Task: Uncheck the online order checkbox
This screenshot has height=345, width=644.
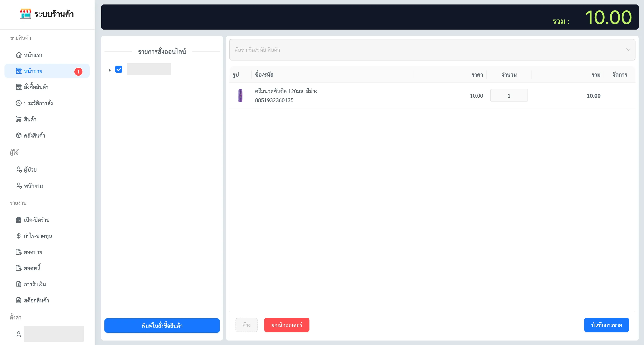Action: [x=119, y=69]
